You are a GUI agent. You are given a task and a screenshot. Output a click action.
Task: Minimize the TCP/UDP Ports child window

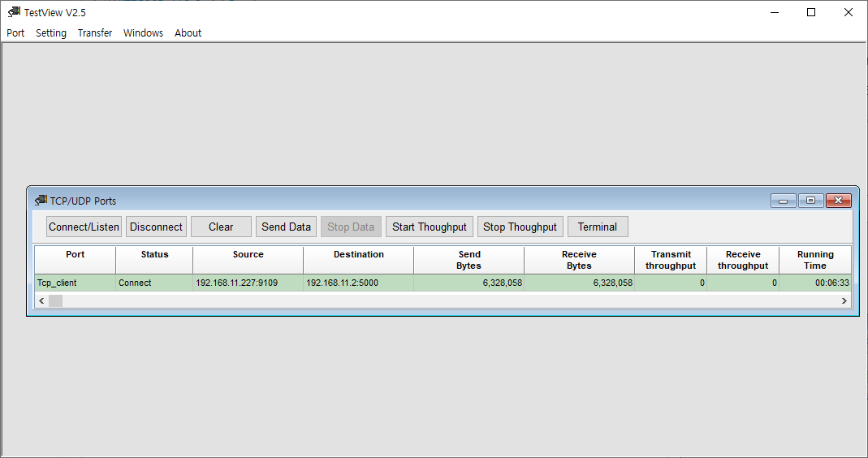pos(784,201)
